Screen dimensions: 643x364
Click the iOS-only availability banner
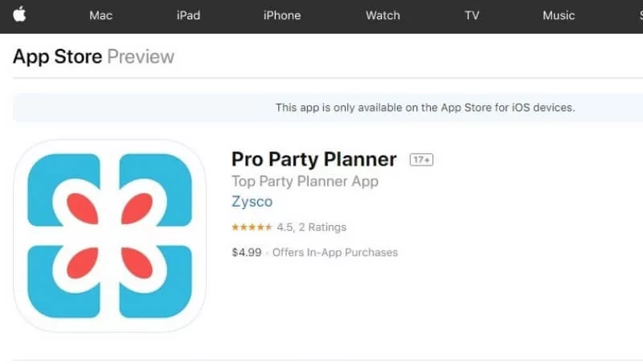[328, 108]
